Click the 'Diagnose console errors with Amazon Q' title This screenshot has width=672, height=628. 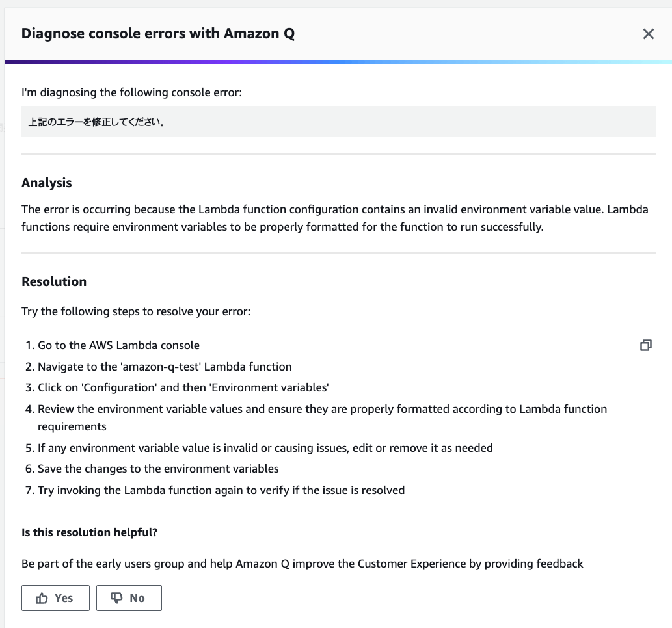click(x=158, y=34)
